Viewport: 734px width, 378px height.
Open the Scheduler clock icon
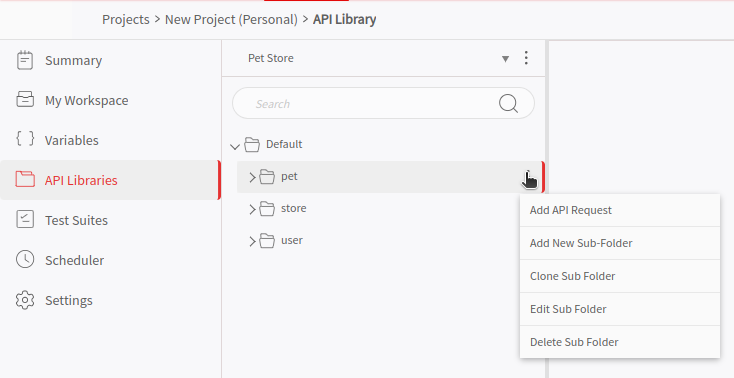pos(25,259)
